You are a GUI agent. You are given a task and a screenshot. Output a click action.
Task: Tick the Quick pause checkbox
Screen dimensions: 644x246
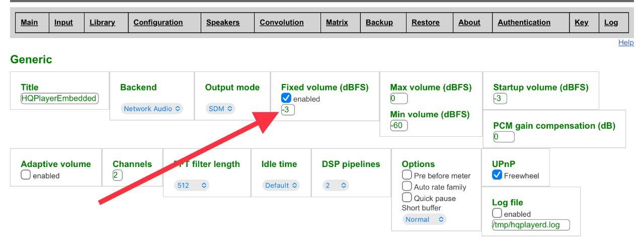tap(407, 198)
